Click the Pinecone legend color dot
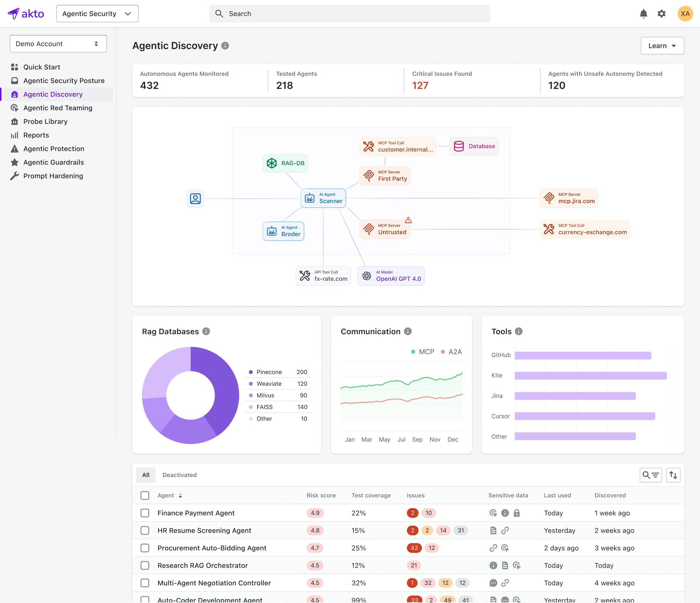Image resolution: width=700 pixels, height=603 pixels. [x=251, y=372]
